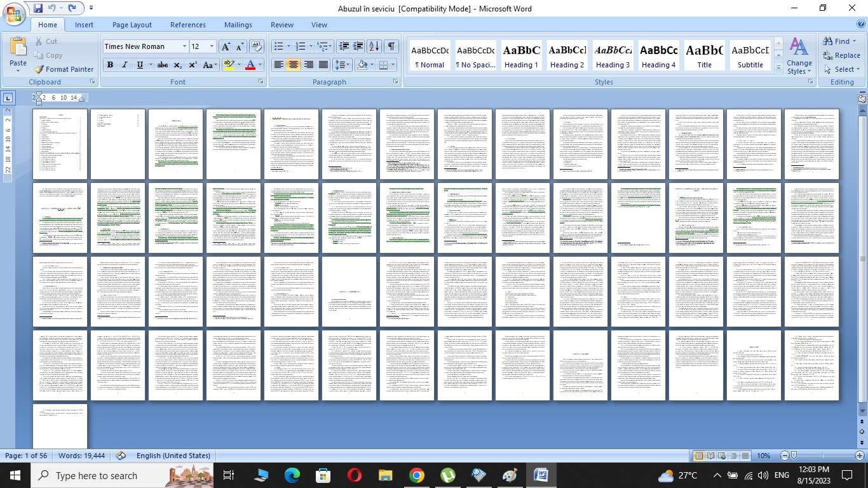
Task: Click the zoom slider handle
Action: coord(794,456)
